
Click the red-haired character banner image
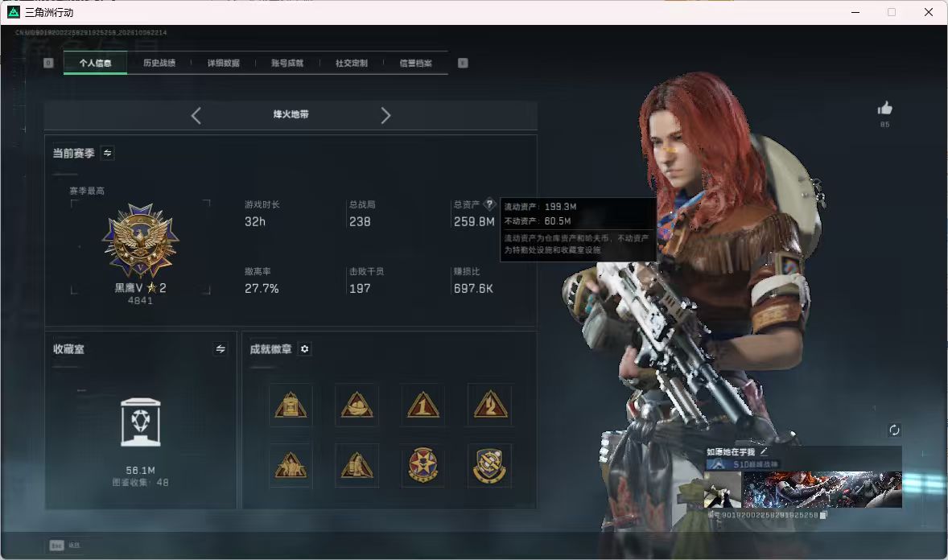(822, 489)
